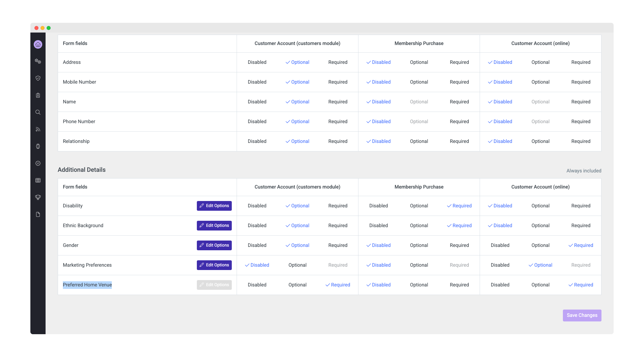
Task: Set Address to Required for customers module
Action: click(x=338, y=62)
